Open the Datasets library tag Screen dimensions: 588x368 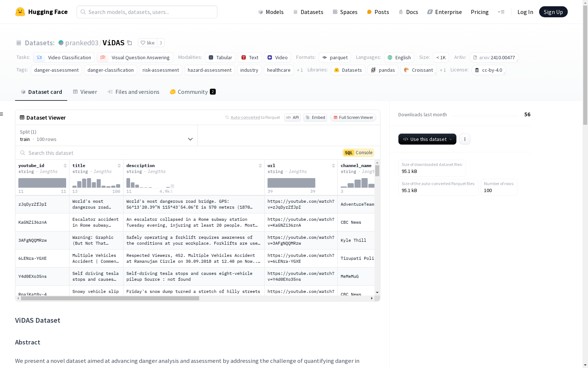pyautogui.click(x=348, y=70)
